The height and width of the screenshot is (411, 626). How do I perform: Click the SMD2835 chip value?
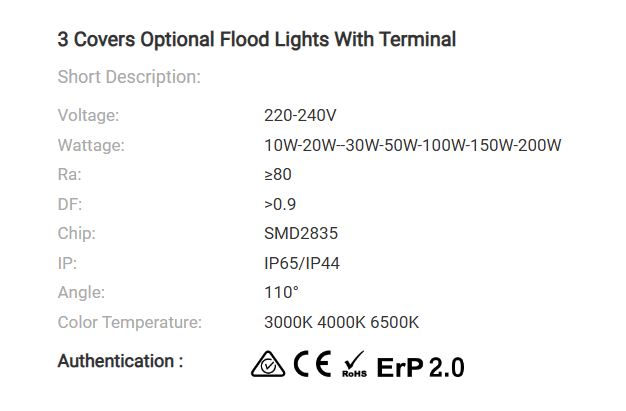(301, 233)
